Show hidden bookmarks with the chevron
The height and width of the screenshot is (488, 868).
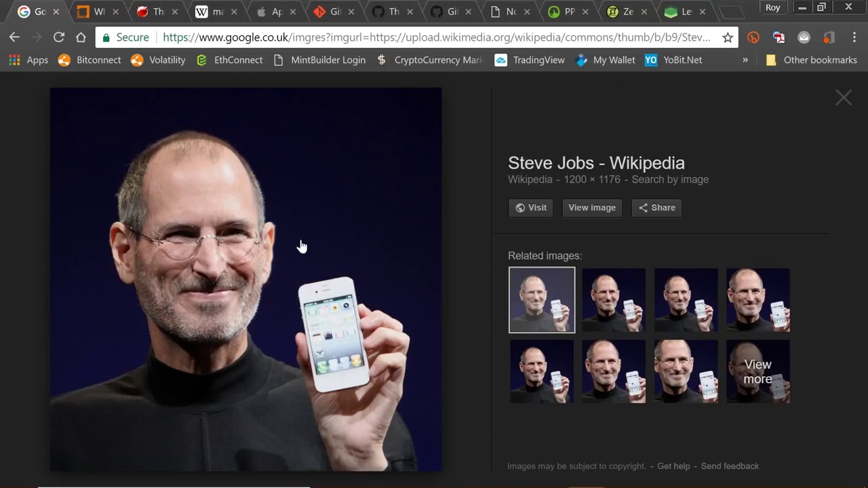coord(745,60)
